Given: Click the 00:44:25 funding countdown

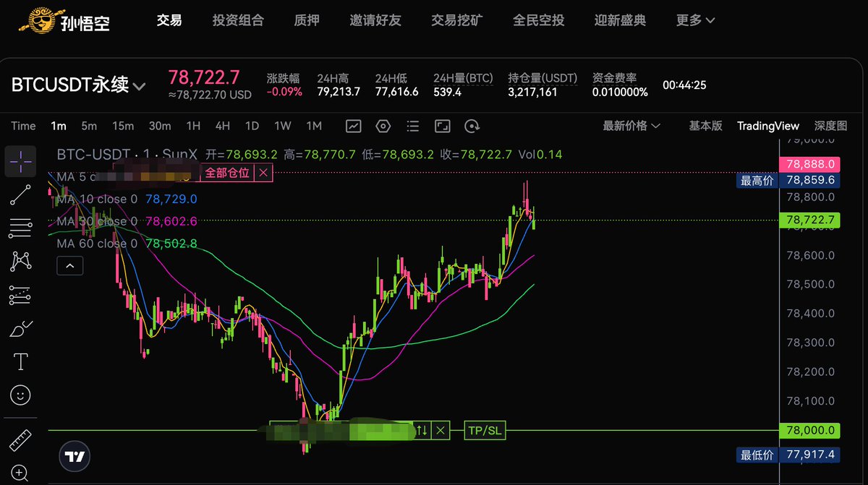Looking at the screenshot, I should [684, 85].
